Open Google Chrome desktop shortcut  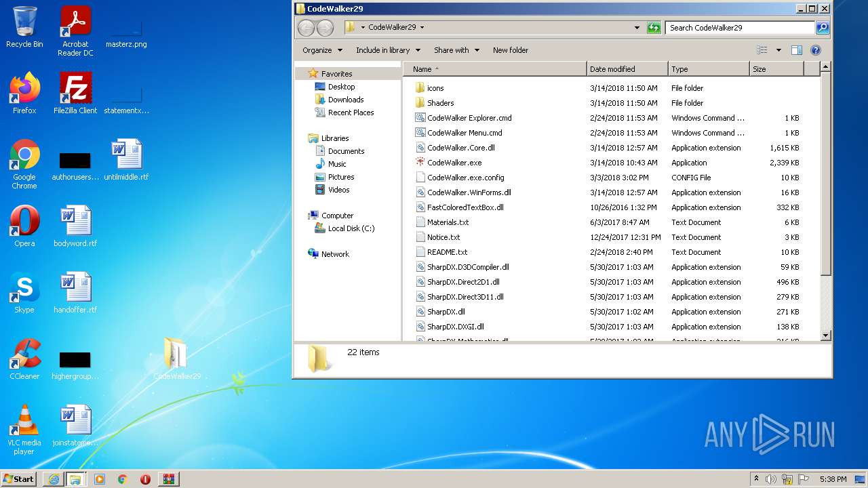point(24,165)
